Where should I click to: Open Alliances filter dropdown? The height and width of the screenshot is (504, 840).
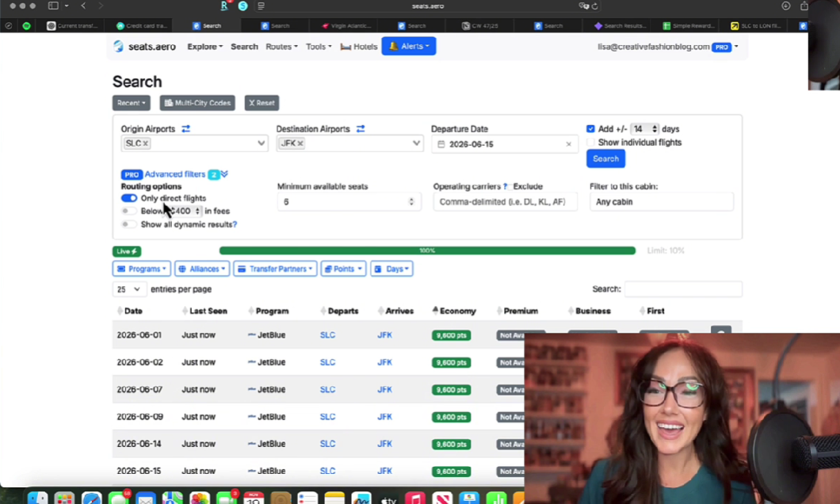click(x=202, y=269)
